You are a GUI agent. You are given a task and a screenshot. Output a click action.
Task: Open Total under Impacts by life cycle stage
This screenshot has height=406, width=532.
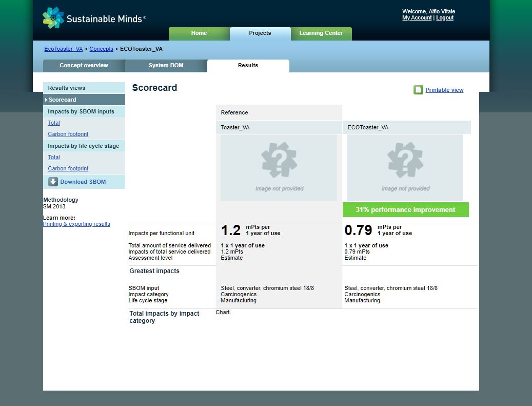click(53, 157)
